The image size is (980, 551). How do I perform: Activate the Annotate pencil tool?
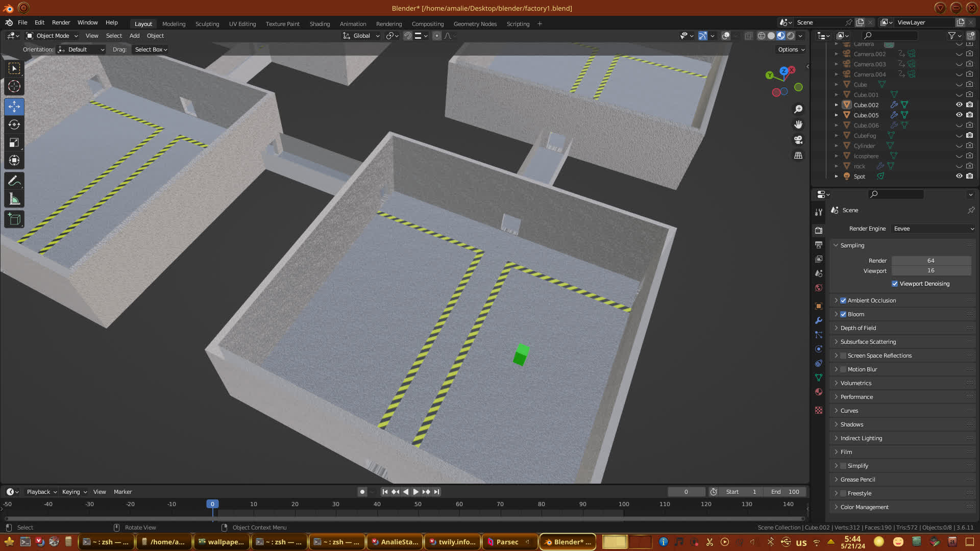pos(14,181)
